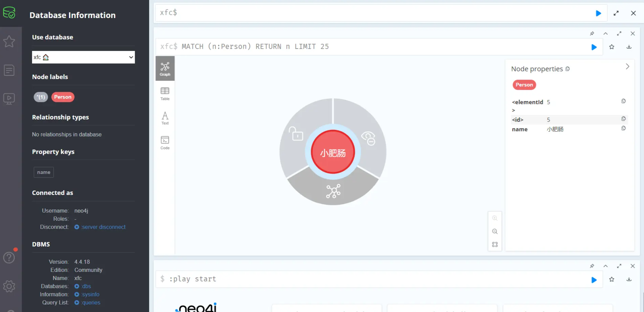Screen dimensions: 644x312
Task: Click the MATCH (n:Person) query text
Action: point(255,46)
